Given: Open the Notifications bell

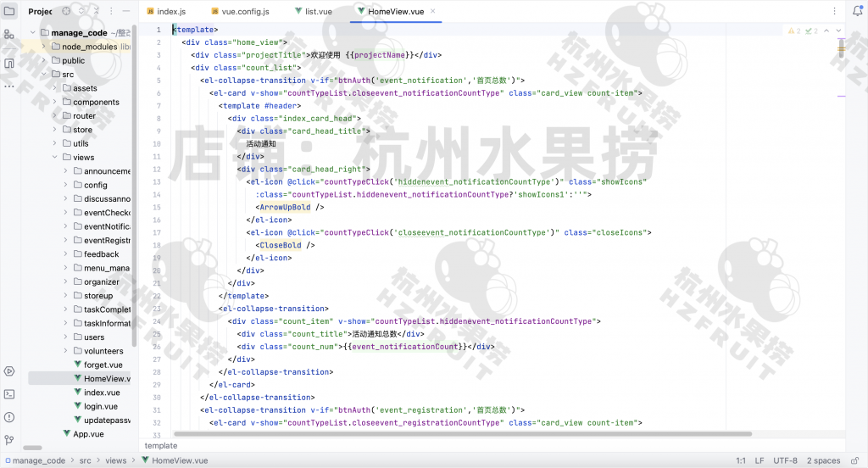Looking at the screenshot, I should click(x=857, y=11).
